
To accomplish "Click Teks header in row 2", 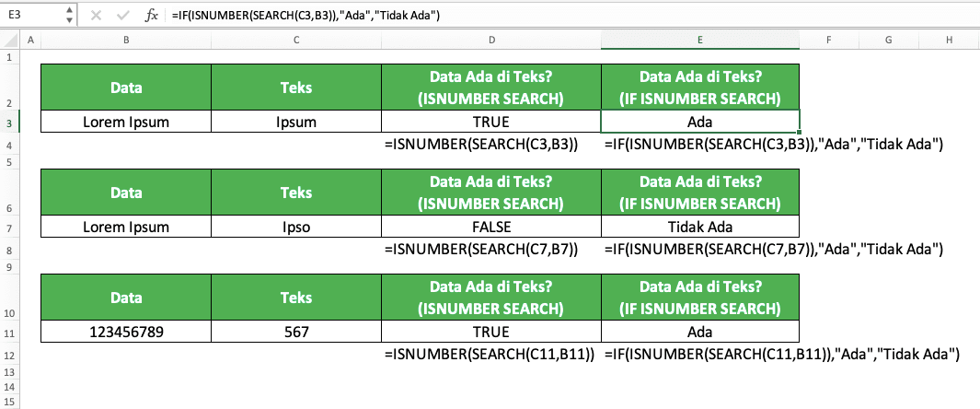I will coord(296,88).
